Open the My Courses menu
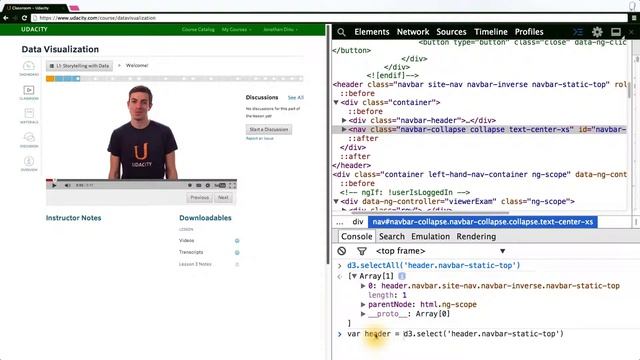This screenshot has height=360, width=640. tap(236, 29)
